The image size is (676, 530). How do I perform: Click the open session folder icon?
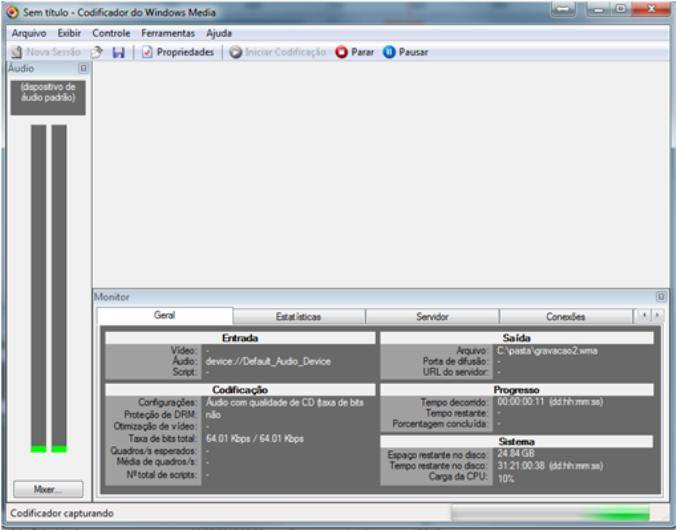98,52
